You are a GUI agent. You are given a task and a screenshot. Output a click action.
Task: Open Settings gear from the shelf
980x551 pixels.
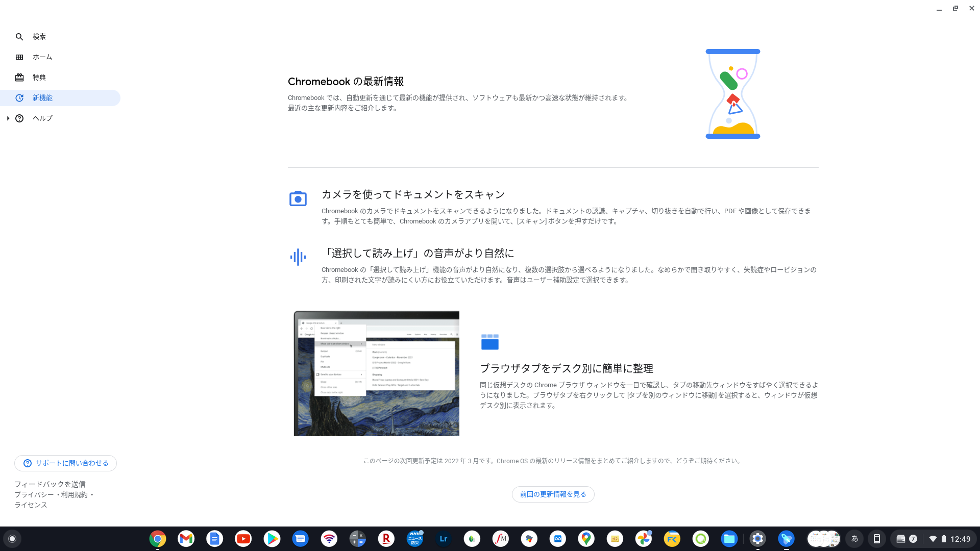click(758, 539)
